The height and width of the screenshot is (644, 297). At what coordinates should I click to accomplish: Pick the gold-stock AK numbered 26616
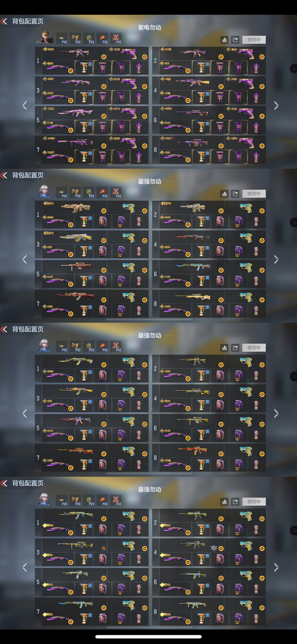192,83
